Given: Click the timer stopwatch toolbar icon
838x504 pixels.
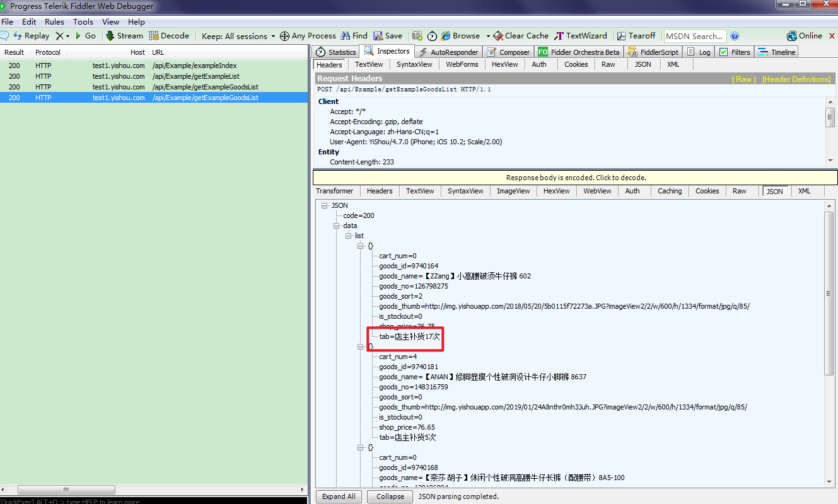Looking at the screenshot, I should [432, 36].
